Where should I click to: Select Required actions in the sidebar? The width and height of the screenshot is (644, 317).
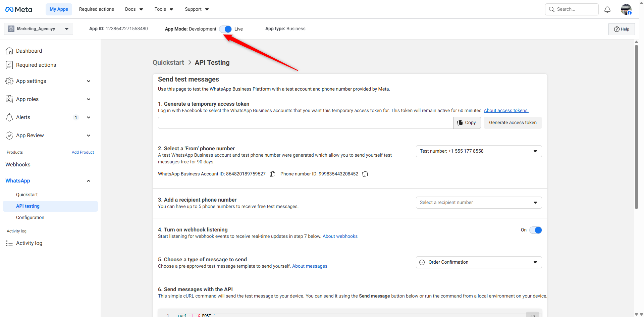pyautogui.click(x=36, y=65)
